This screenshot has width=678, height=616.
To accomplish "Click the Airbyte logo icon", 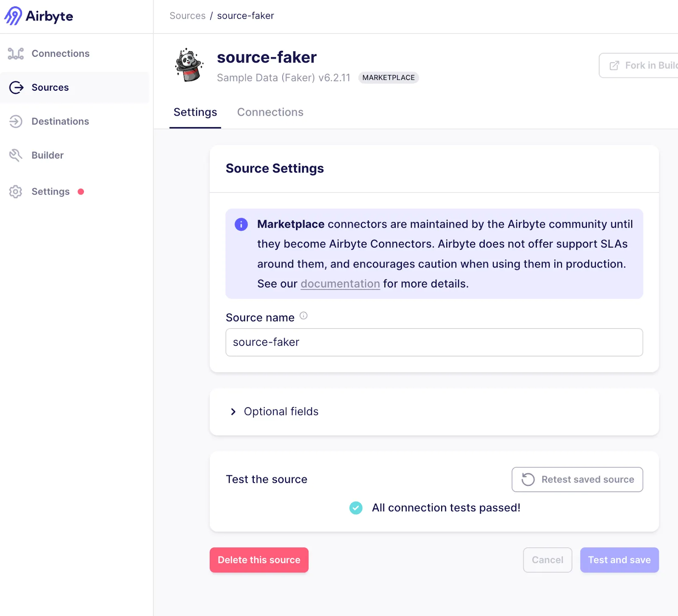I will [x=13, y=16].
